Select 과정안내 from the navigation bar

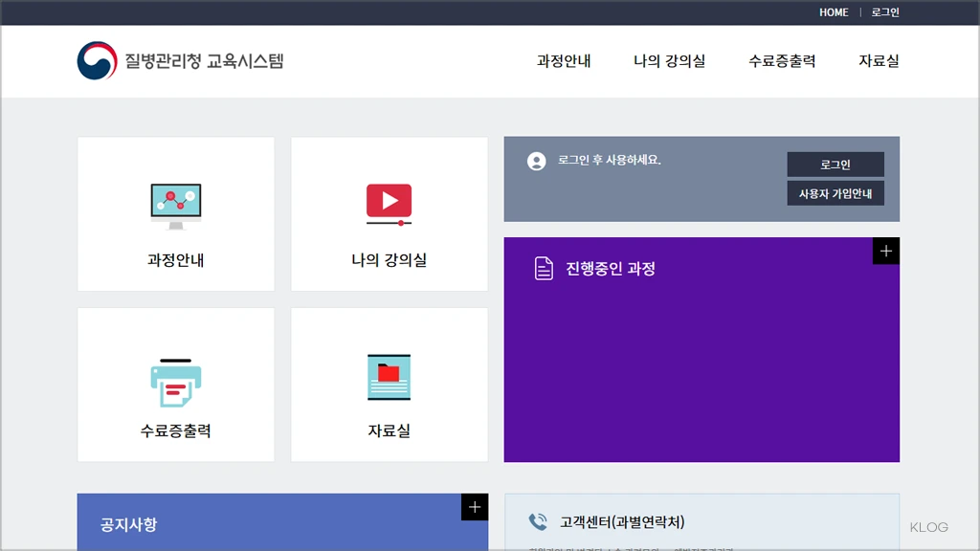click(563, 60)
